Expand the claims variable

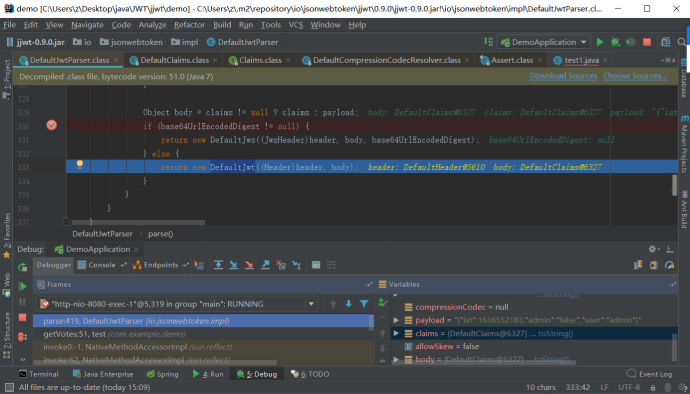pos(396,333)
